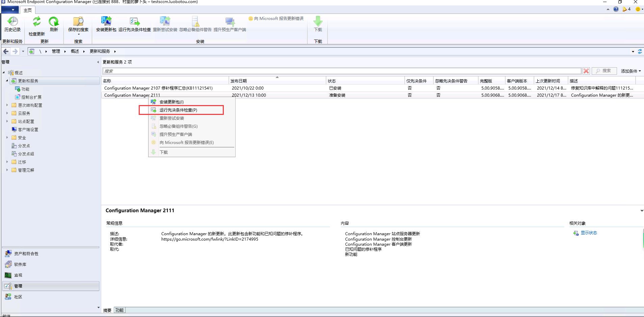Click the 检查更新 check for updates icon

[x=36, y=26]
